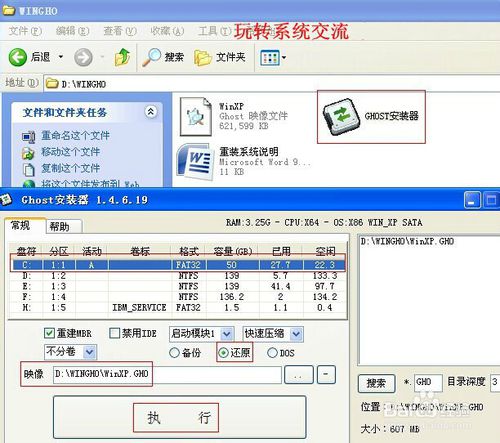Click the rename this file (重命名这个文件) task
This screenshot has width=500, height=443.
pyautogui.click(x=75, y=136)
